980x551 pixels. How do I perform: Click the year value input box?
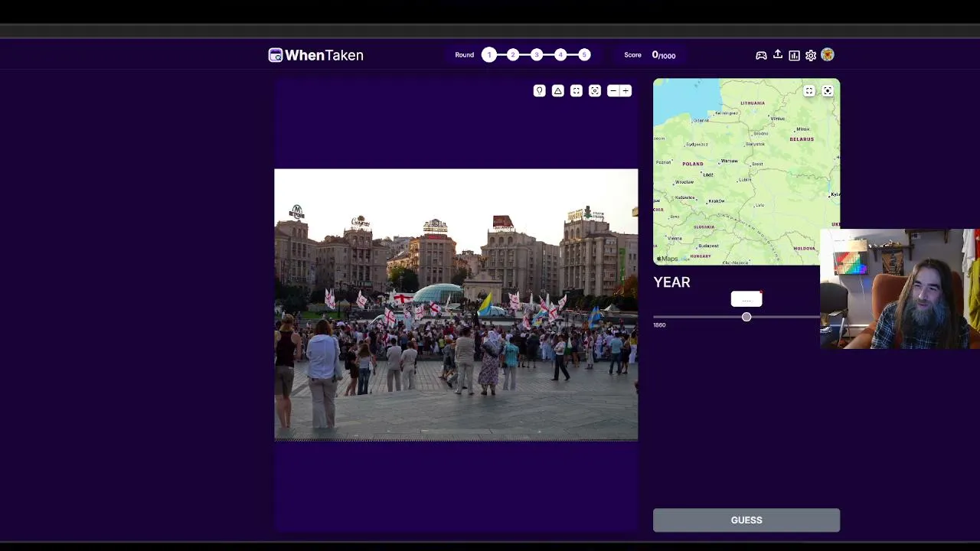[746, 299]
